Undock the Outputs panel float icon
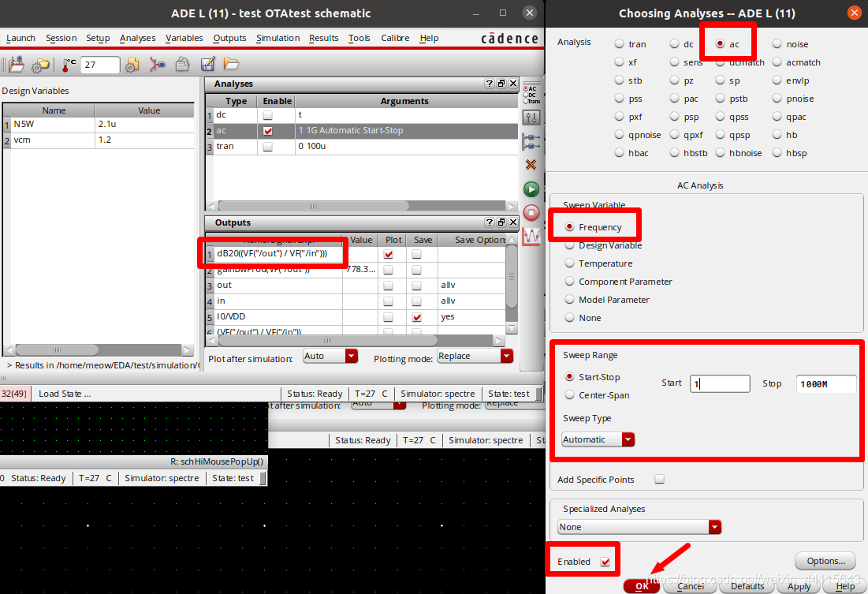This screenshot has width=868, height=594. pos(501,222)
